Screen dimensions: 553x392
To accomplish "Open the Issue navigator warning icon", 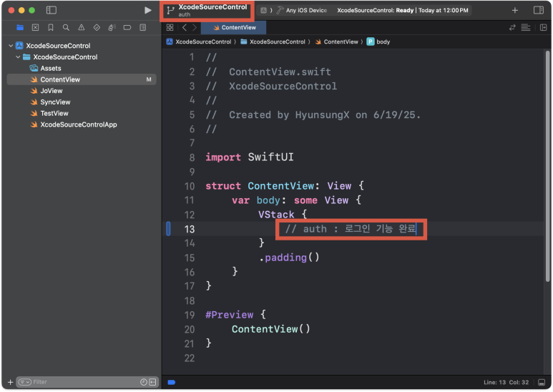I will (82, 27).
